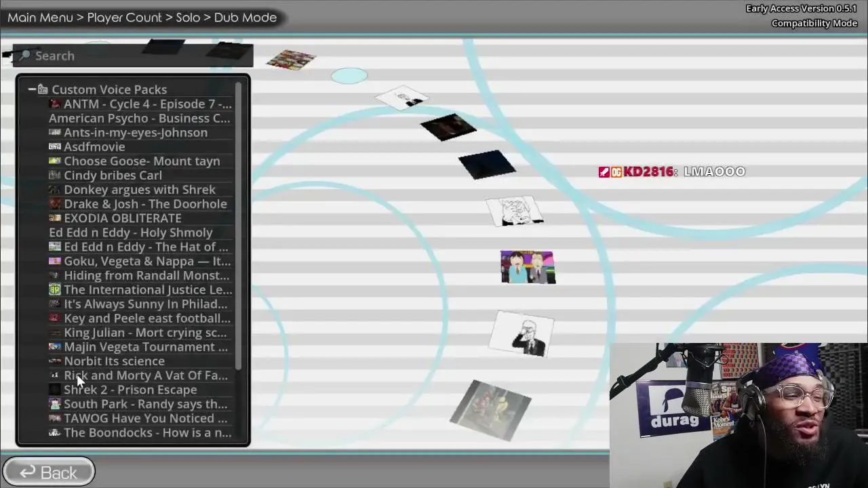
Task: Click the Cindy bribes Carl icon
Action: [55, 175]
